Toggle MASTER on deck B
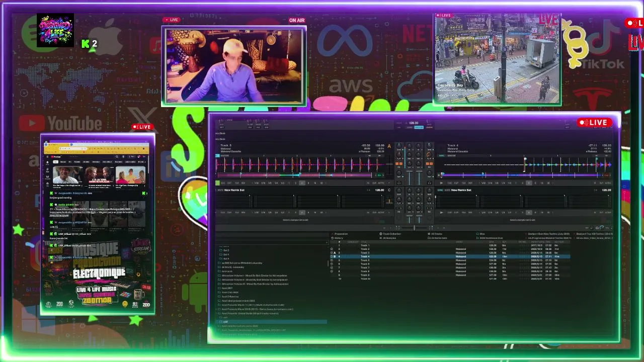This screenshot has height=362, width=644. [451, 156]
